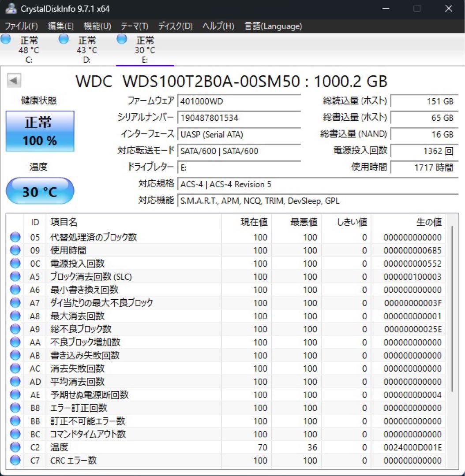Click the blue 30 °C temperature gauge
The width and height of the screenshot is (465, 476).
(x=40, y=190)
